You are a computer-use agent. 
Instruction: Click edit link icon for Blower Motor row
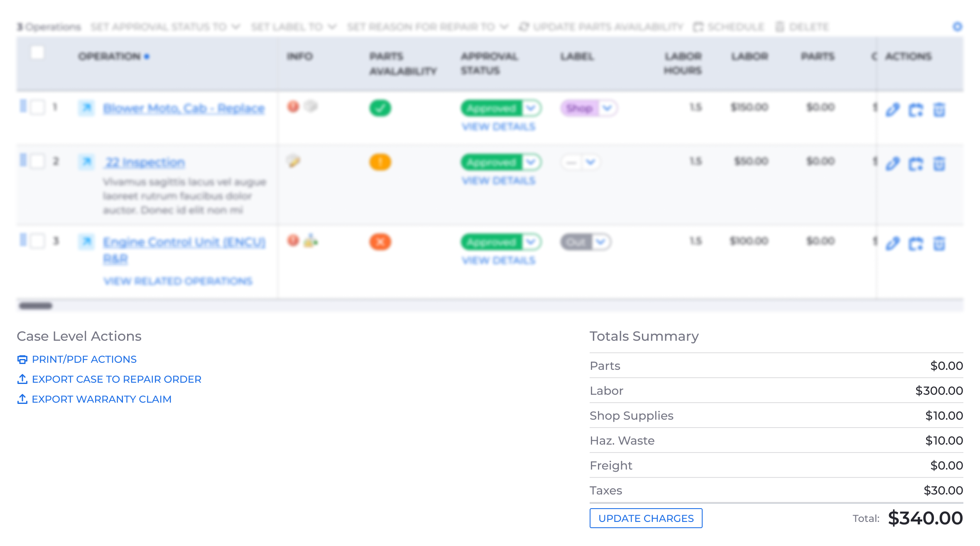[892, 110]
